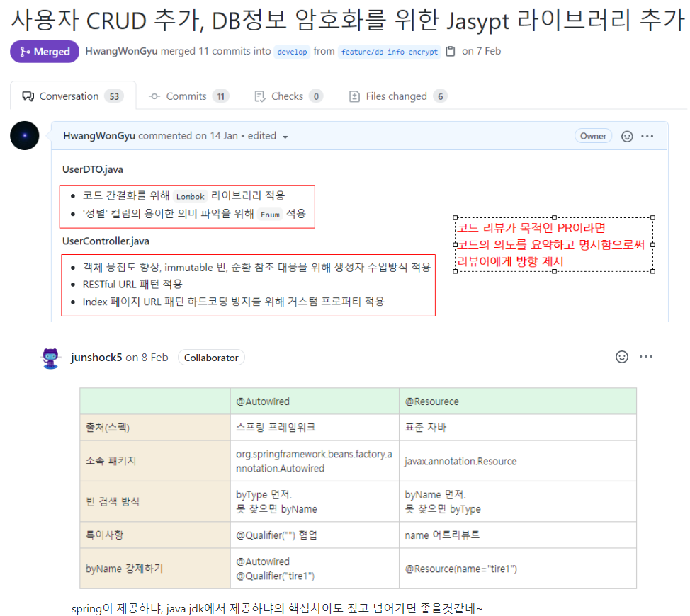Open options menu on junshock5's comment

point(646,357)
